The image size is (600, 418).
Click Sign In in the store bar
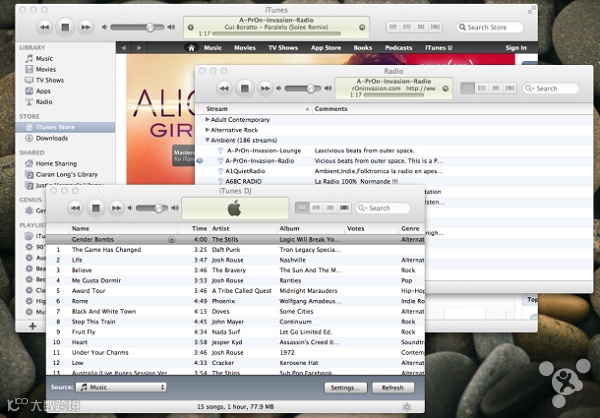tap(516, 48)
